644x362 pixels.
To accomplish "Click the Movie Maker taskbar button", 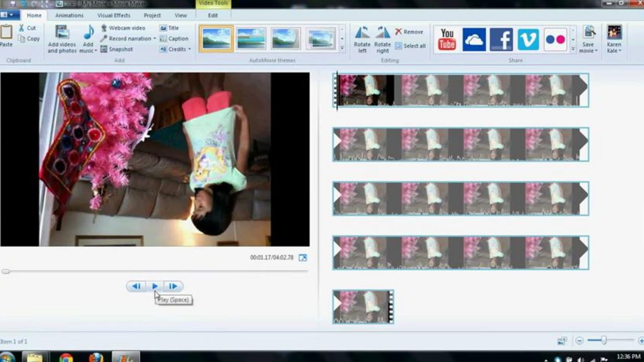I will tap(126, 357).
